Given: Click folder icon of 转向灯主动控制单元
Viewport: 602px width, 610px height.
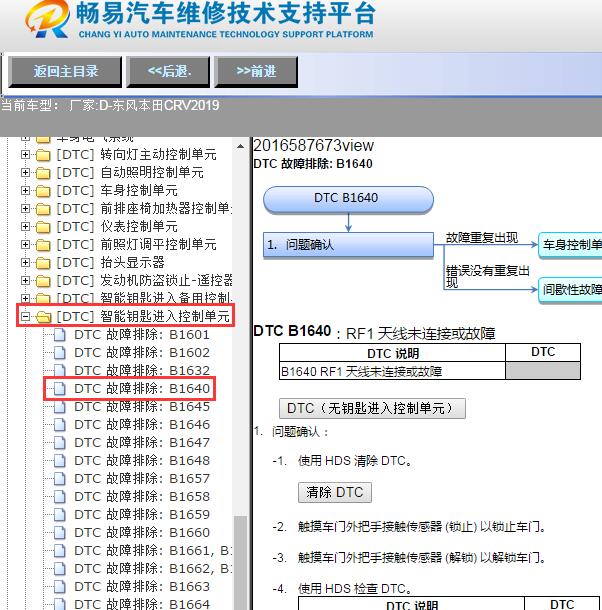Looking at the screenshot, I should coord(43,155).
